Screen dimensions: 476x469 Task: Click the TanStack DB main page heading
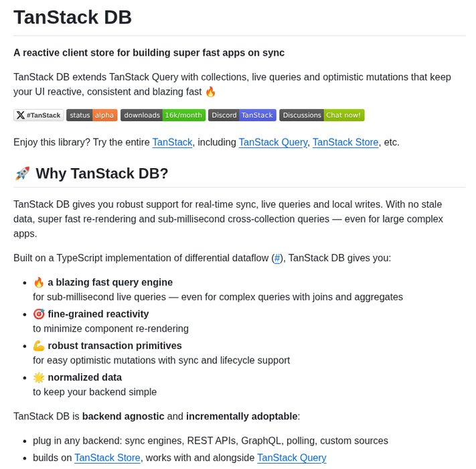pos(72,17)
